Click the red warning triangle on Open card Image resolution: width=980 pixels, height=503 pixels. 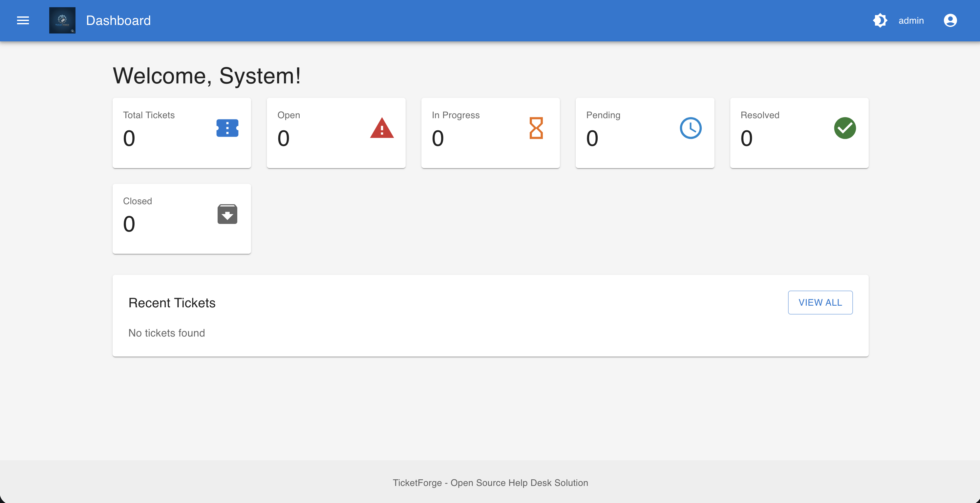[382, 128]
